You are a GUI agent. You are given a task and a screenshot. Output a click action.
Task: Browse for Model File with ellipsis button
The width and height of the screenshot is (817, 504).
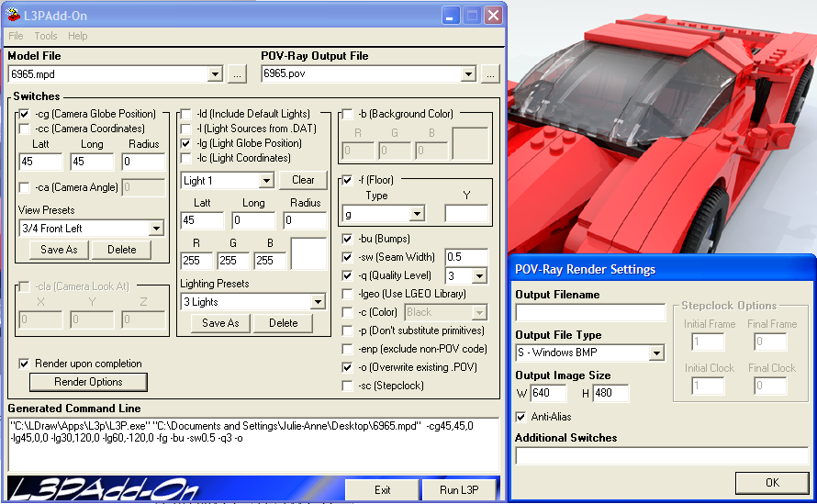(x=237, y=74)
